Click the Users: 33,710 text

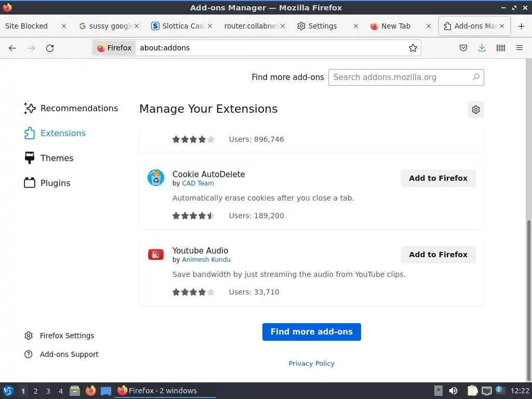point(254,292)
